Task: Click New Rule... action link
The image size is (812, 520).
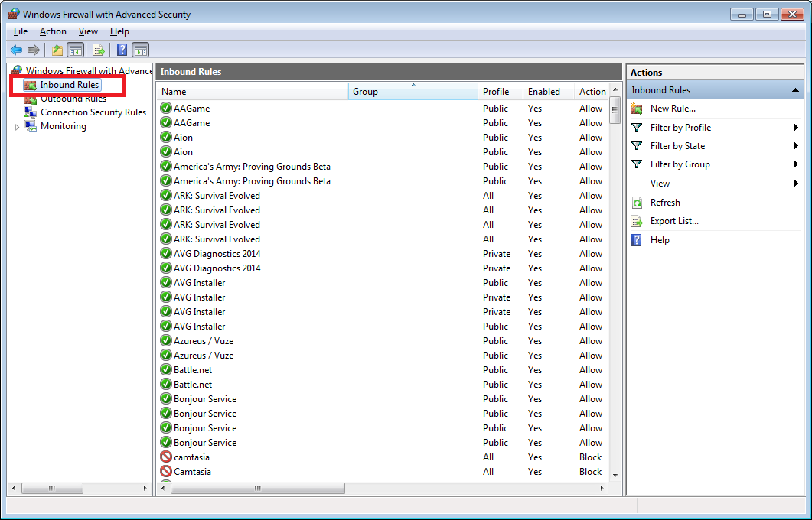Action: tap(673, 109)
